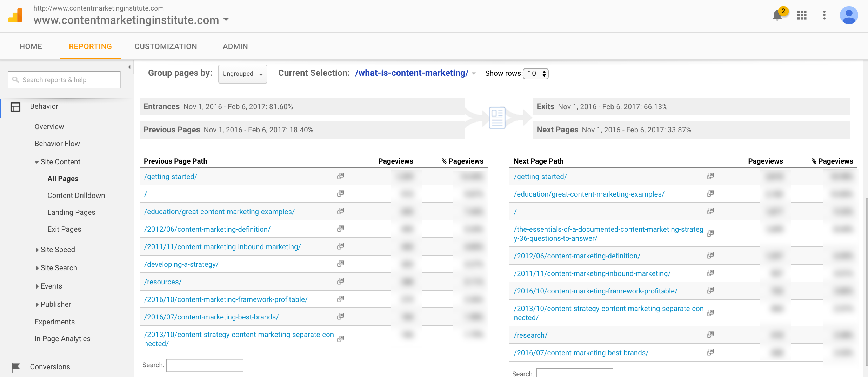Open the site property dropdown arrow
This screenshot has height=377, width=868.
226,20
